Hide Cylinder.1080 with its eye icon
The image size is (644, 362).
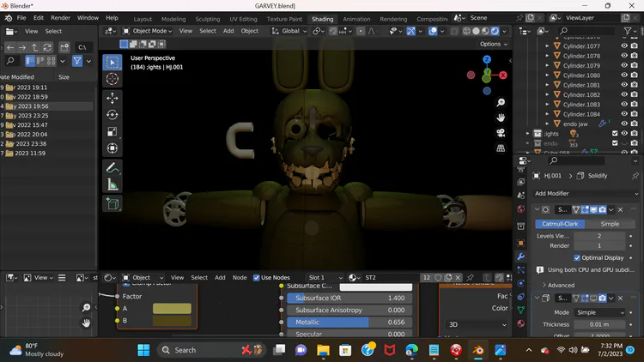(624, 75)
